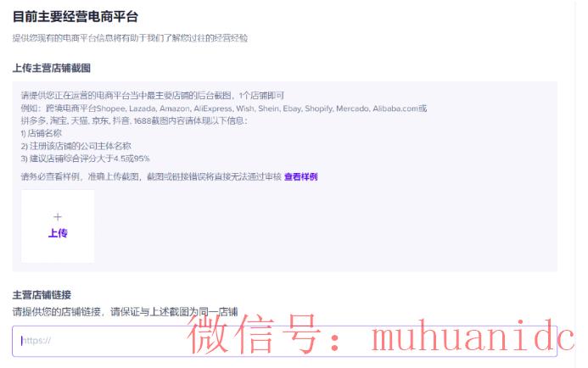The image size is (588, 368).
Task: Click the line 2) 注册该店铺的公司主体名称
Action: 76,146
